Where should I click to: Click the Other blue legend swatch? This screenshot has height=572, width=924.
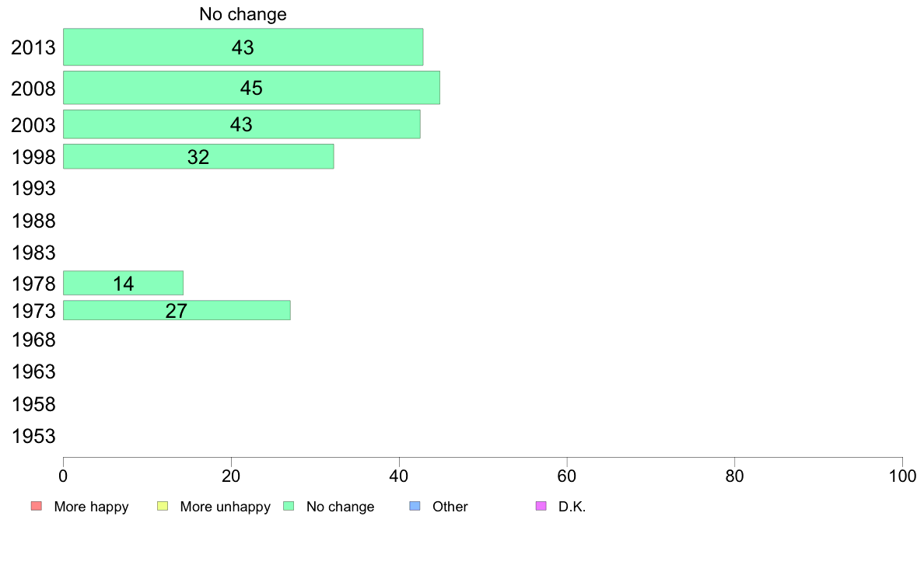point(415,506)
